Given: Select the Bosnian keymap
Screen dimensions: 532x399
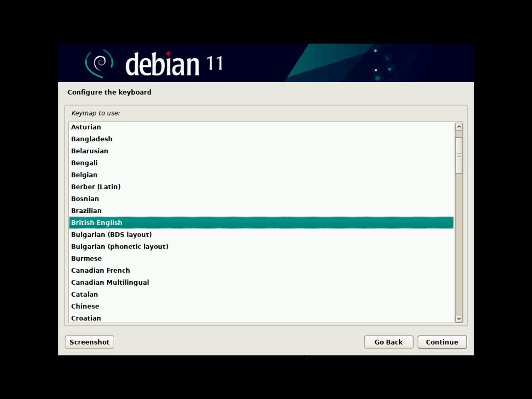Looking at the screenshot, I should click(261, 199).
